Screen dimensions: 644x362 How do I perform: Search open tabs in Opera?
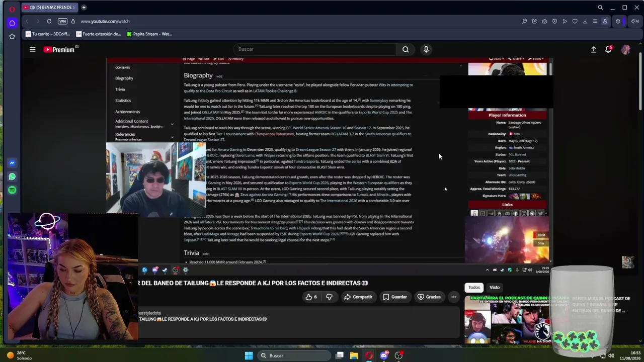[x=600, y=8]
